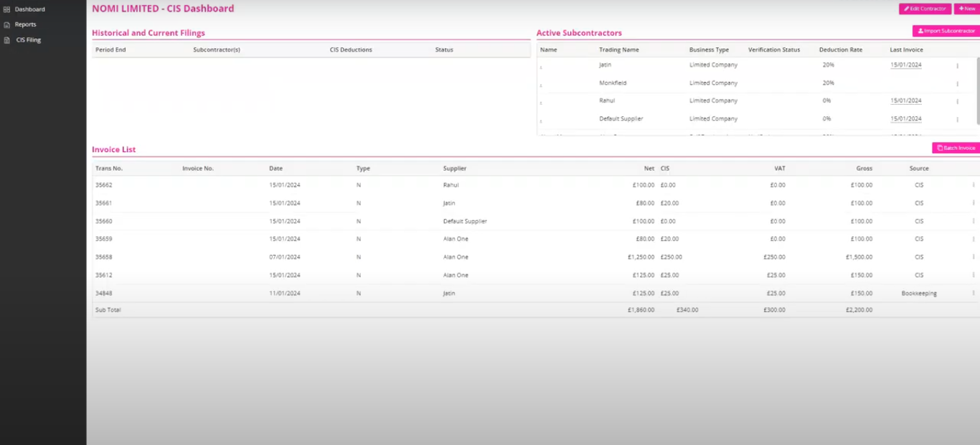Select transaction number 35659
The image size is (980, 445).
104,239
